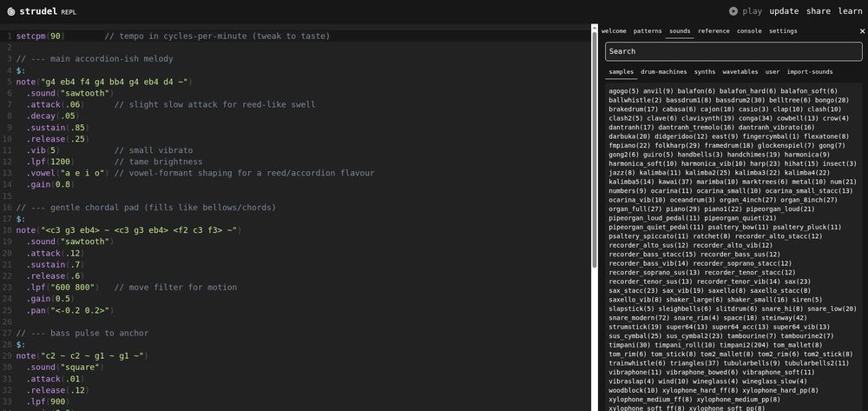Select the sounds tab
Screen dimensions: 868x411
680,31
